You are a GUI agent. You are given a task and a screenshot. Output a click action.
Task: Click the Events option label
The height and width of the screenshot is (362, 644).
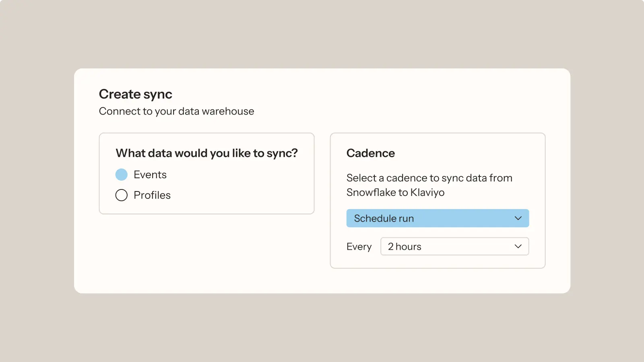coord(150,175)
